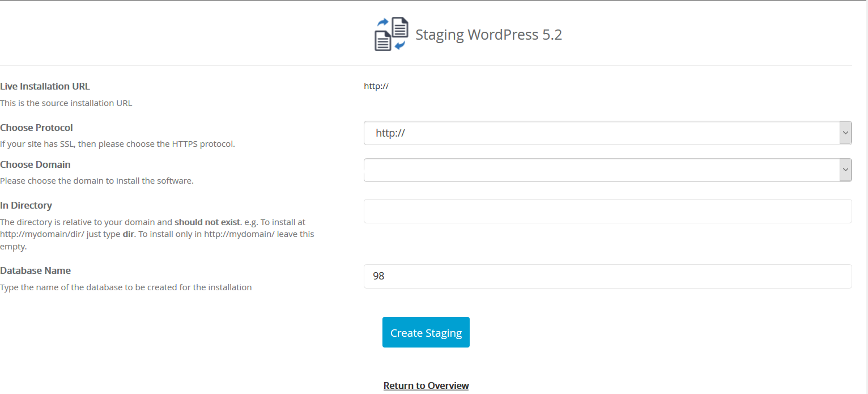The width and height of the screenshot is (868, 394).
Task: Open the Choose Domain dropdown
Action: click(x=607, y=170)
